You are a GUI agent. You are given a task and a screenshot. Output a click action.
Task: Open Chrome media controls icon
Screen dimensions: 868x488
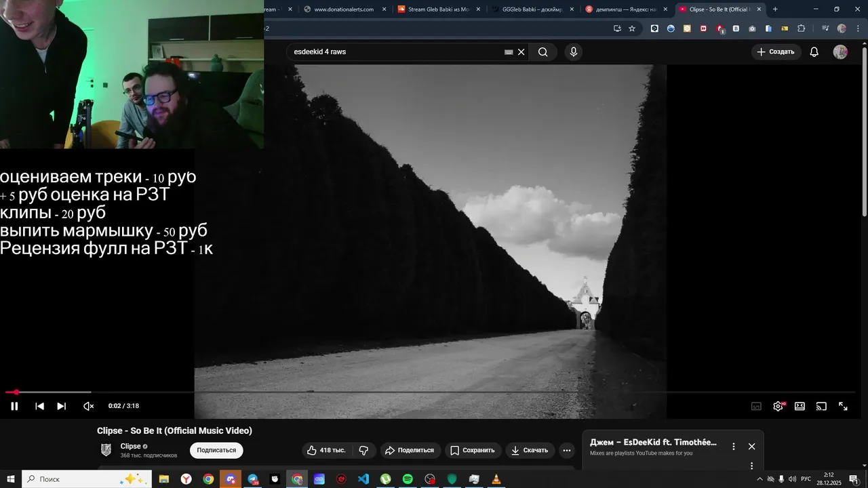point(825,28)
